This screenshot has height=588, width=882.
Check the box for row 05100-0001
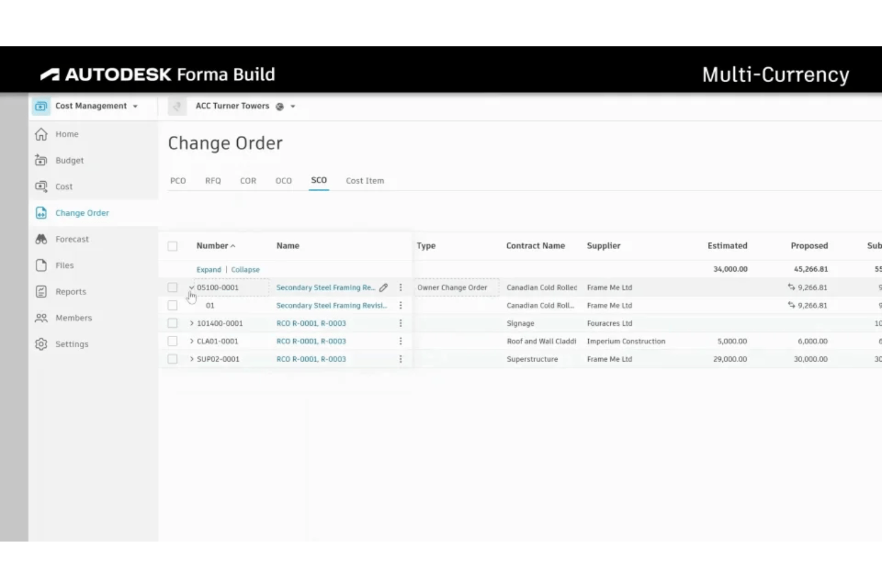coord(172,287)
